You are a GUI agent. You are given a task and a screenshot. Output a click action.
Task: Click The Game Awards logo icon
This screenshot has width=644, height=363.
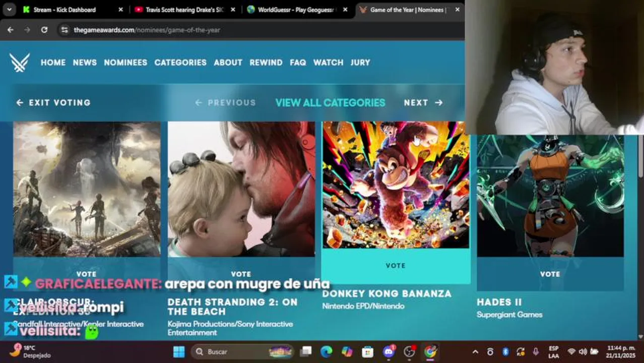pos(20,63)
